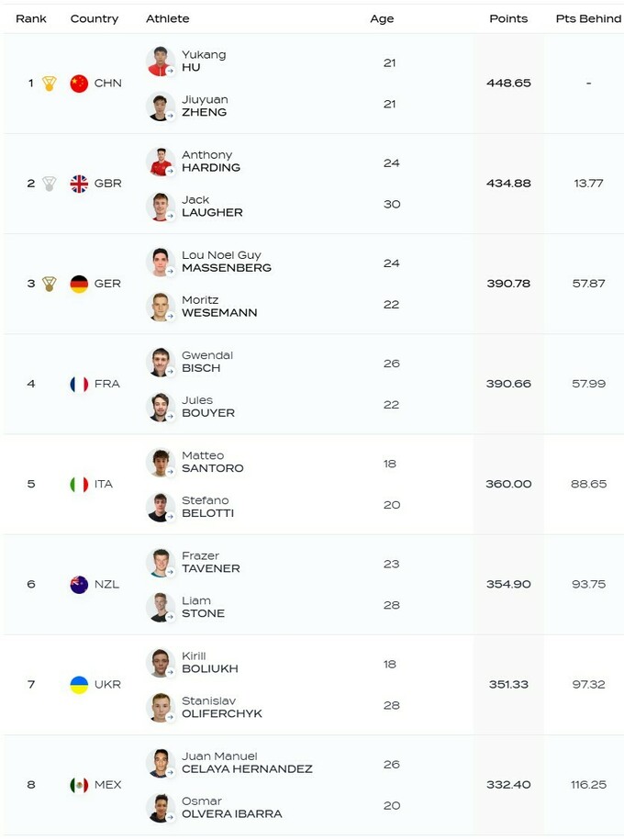624x840 pixels.
Task: Click the Mexico flag icon
Action: pos(79,785)
